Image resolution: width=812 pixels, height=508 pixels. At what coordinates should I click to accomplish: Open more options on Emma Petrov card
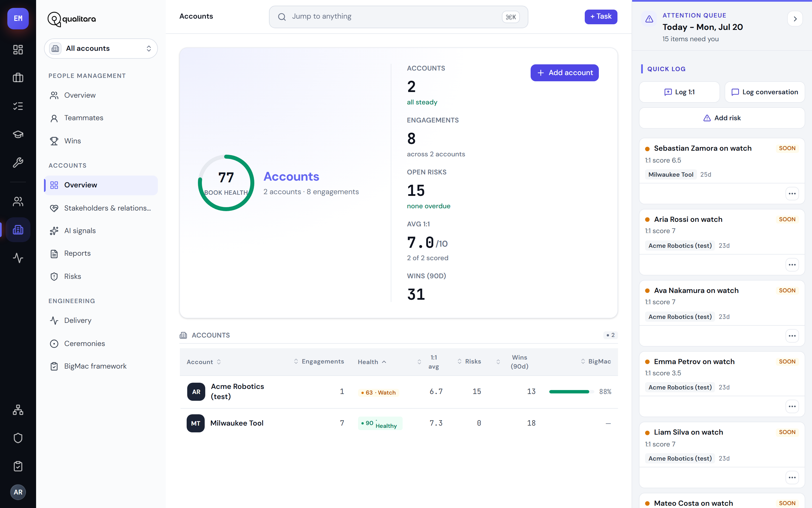click(792, 406)
